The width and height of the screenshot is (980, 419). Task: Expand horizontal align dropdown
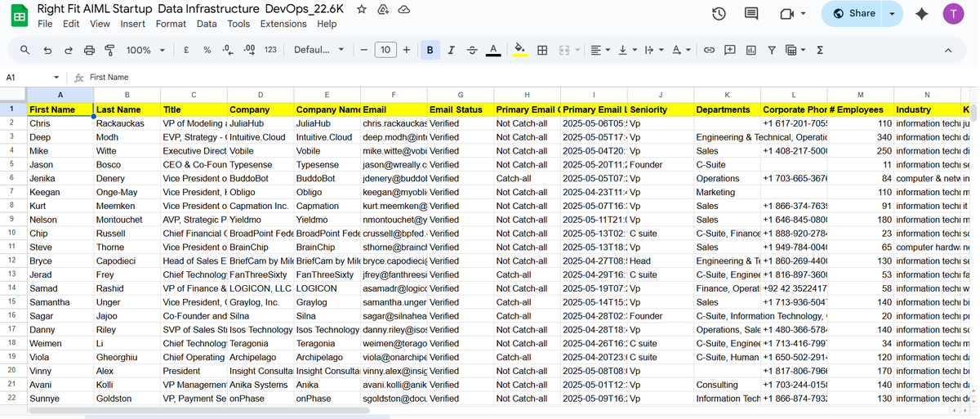pyautogui.click(x=600, y=50)
